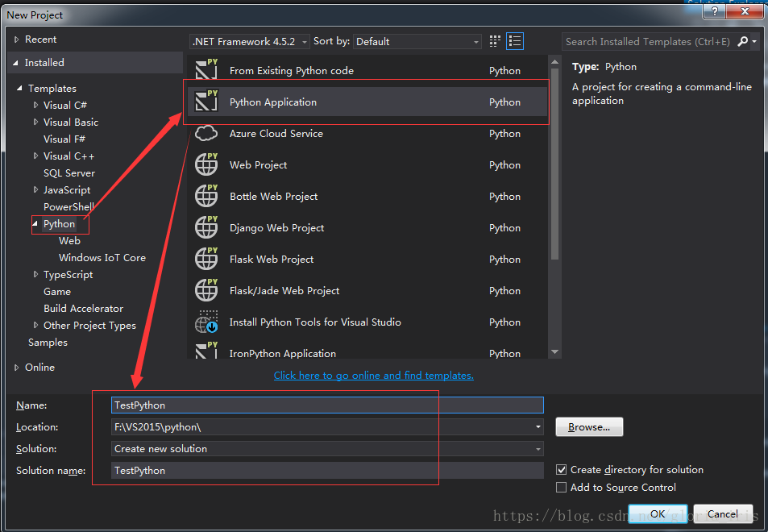Select 'Azure Cloud Service' template name
The image size is (768, 532).
(x=276, y=133)
